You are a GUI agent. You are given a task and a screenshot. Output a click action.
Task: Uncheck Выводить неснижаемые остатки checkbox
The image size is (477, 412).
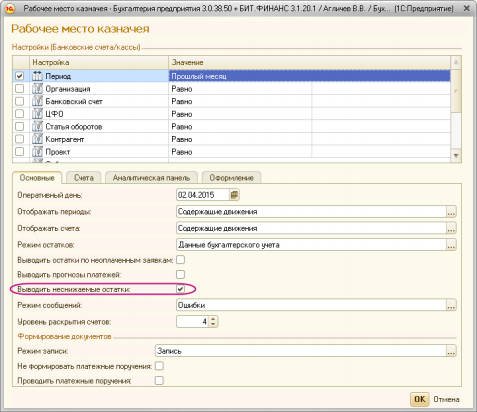pyautogui.click(x=180, y=289)
